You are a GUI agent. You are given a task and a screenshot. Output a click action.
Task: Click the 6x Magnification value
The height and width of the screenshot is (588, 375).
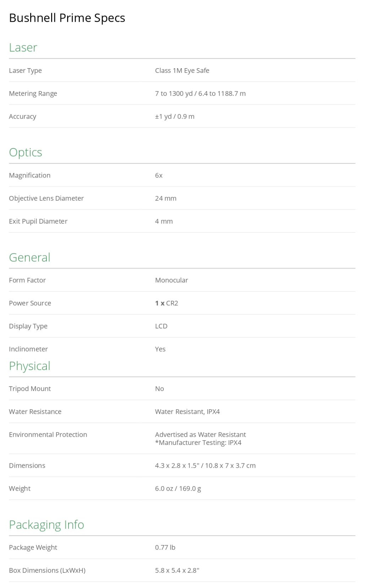159,175
